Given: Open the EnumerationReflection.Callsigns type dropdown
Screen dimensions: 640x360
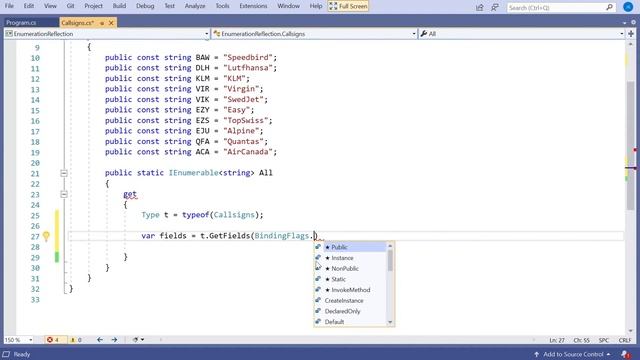Looking at the screenshot, I should (x=314, y=34).
